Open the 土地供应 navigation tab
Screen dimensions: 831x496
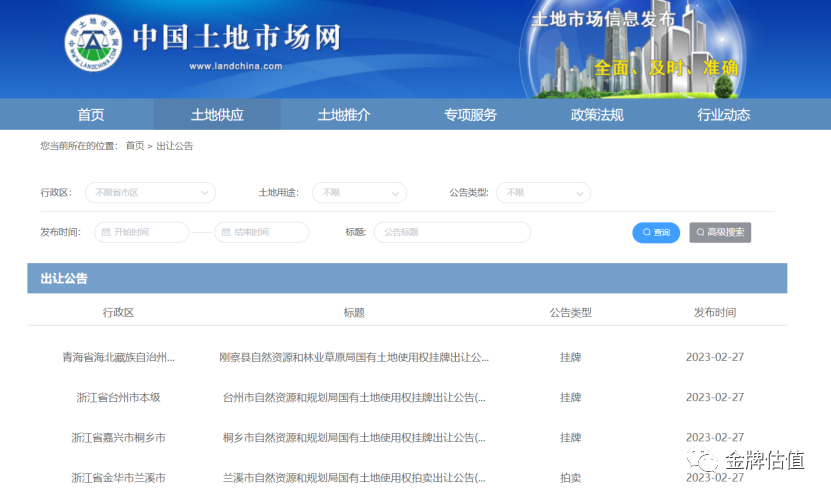217,114
